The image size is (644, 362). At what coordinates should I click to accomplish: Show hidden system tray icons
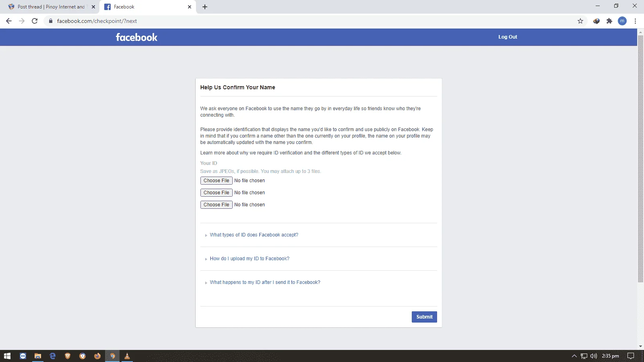(x=574, y=356)
